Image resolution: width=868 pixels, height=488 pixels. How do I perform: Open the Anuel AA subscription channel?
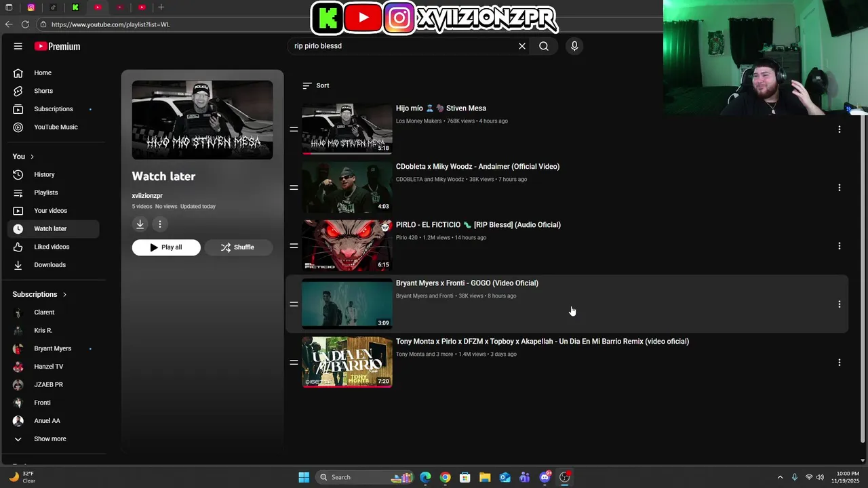[x=54, y=420]
